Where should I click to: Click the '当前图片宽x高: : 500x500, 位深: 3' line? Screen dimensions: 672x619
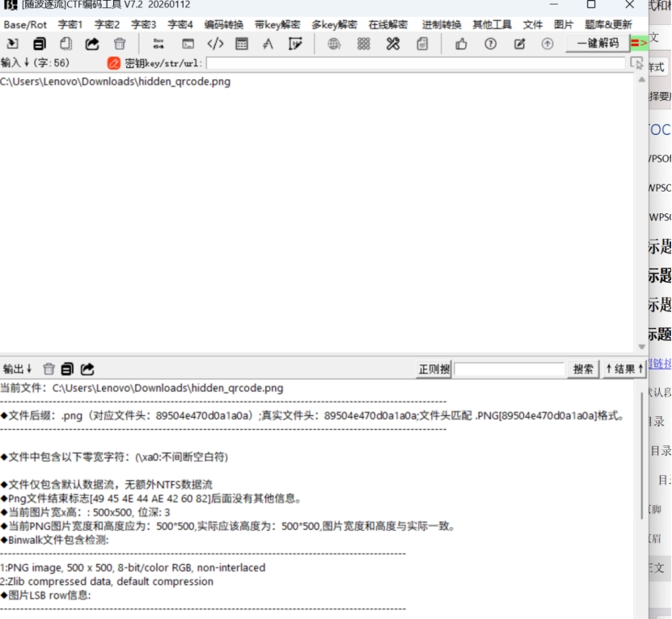(x=85, y=512)
